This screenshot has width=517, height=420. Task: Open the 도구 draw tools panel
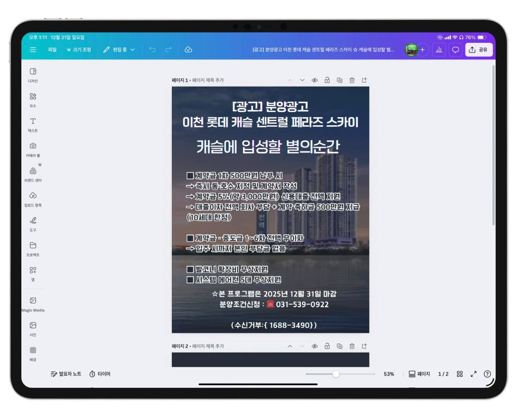click(x=33, y=224)
